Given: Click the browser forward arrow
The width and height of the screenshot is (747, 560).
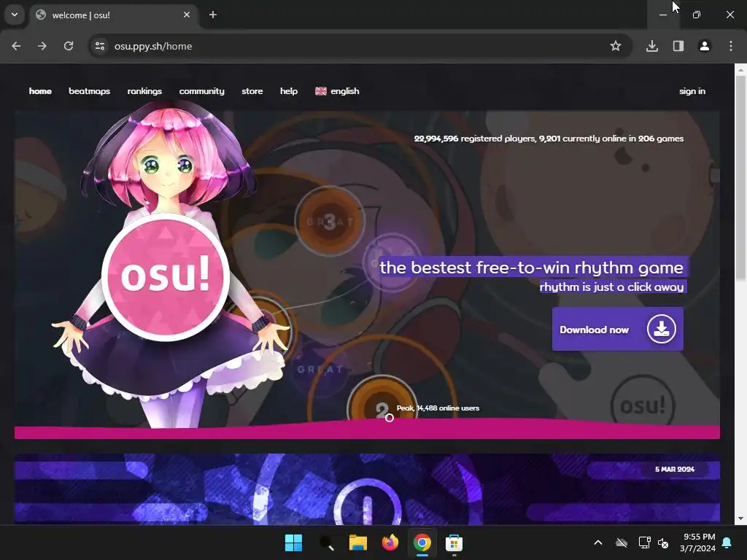Looking at the screenshot, I should 42,46.
